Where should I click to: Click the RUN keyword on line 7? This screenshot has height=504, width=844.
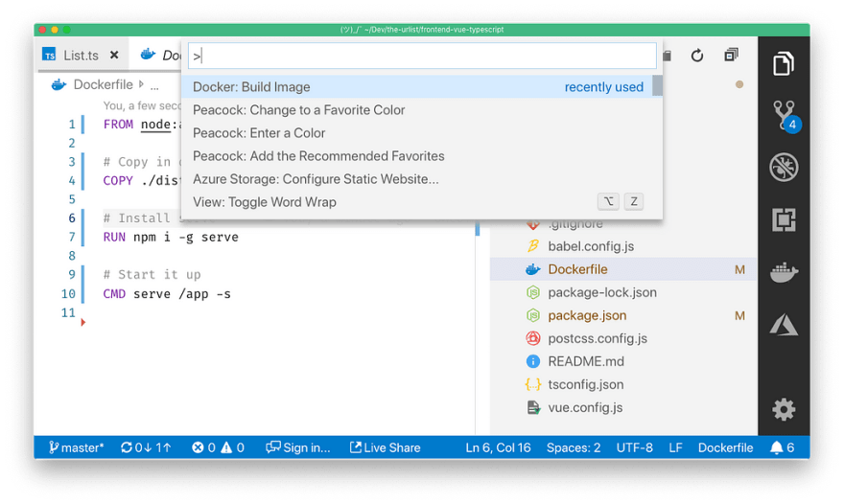(x=114, y=238)
